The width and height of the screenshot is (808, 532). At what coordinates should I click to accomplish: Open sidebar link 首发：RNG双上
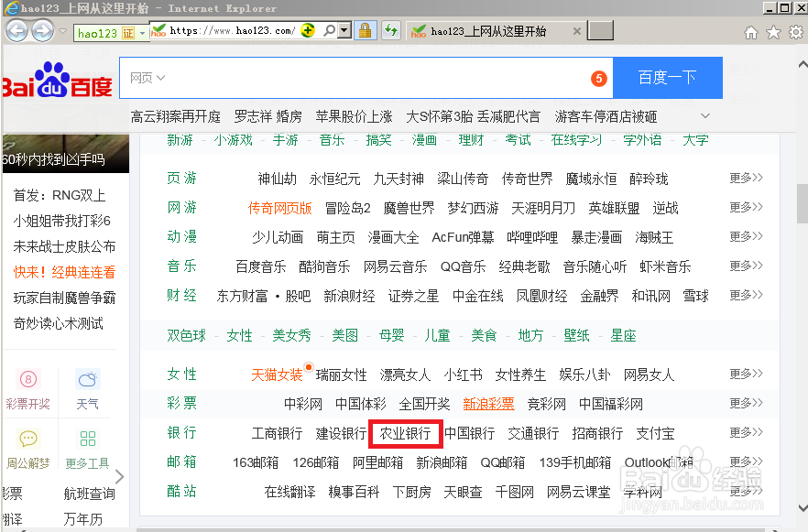[x=60, y=196]
